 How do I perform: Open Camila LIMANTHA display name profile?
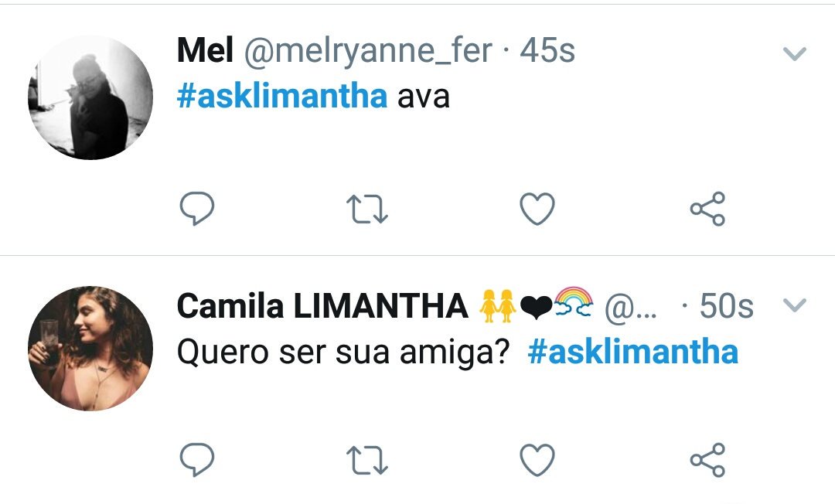[x=322, y=306]
